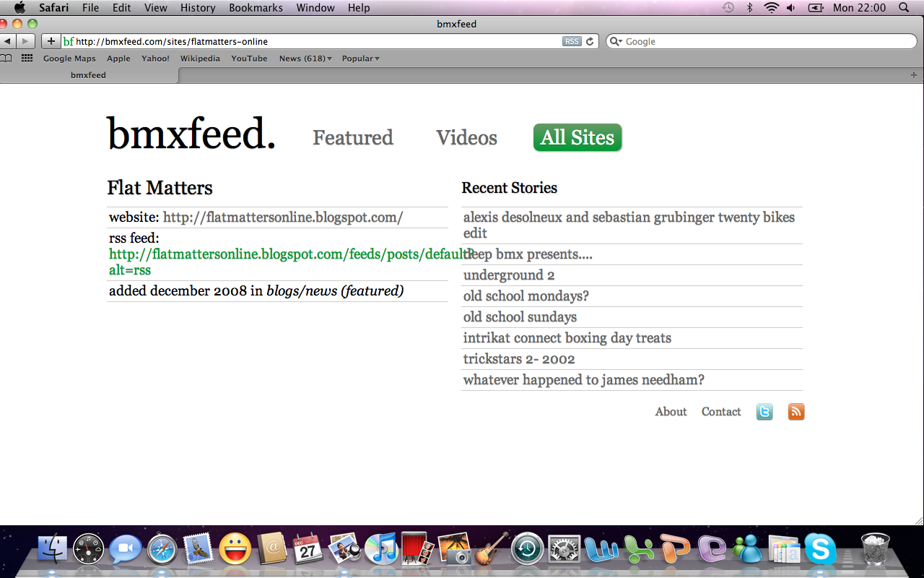Screen dimensions: 924x578
Task: Click the Google search field
Action: [761, 42]
